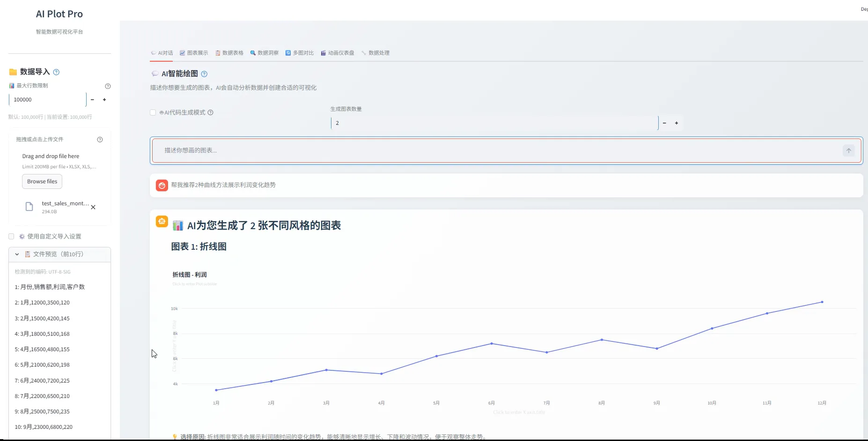The width and height of the screenshot is (868, 441).
Task: Click user message 帮我推荐2种曲线方法展示利润变化趋势
Action: tap(223, 185)
